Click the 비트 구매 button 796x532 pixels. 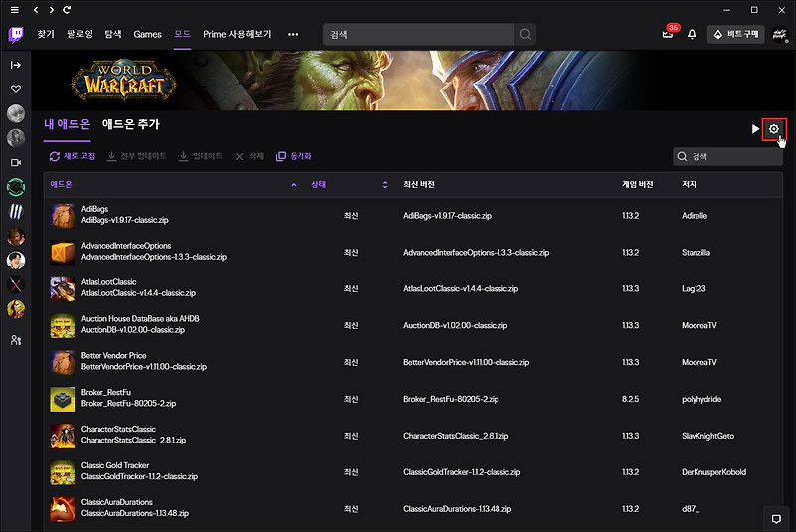(x=735, y=35)
